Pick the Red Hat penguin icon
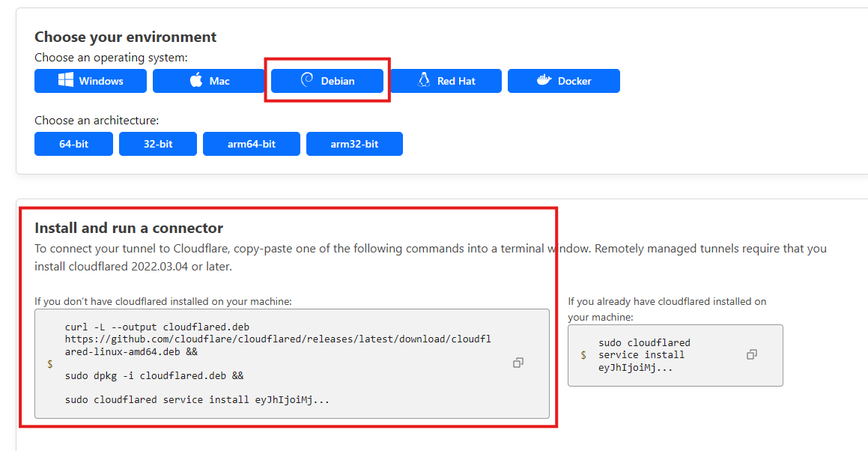This screenshot has width=868, height=451. coord(424,81)
